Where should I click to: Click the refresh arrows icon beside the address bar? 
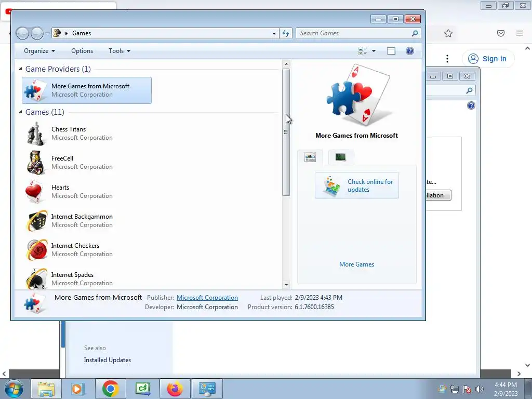[286, 33]
